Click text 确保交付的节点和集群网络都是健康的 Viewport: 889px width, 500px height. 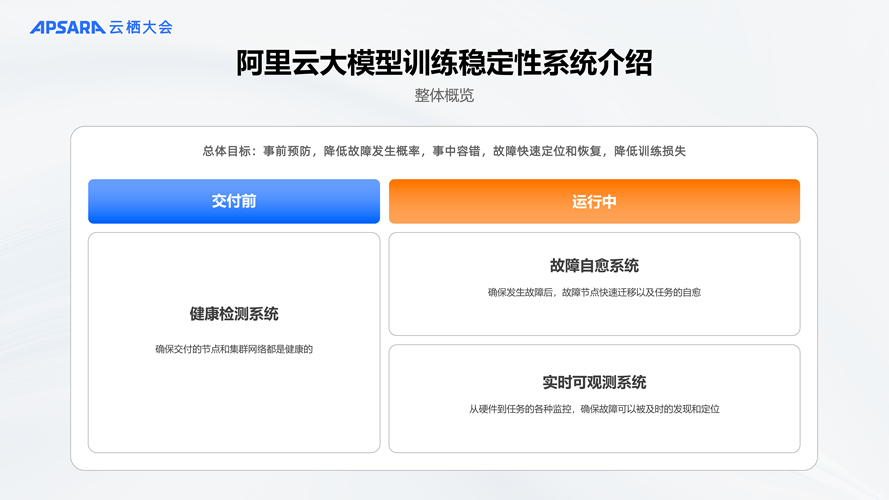(x=234, y=349)
